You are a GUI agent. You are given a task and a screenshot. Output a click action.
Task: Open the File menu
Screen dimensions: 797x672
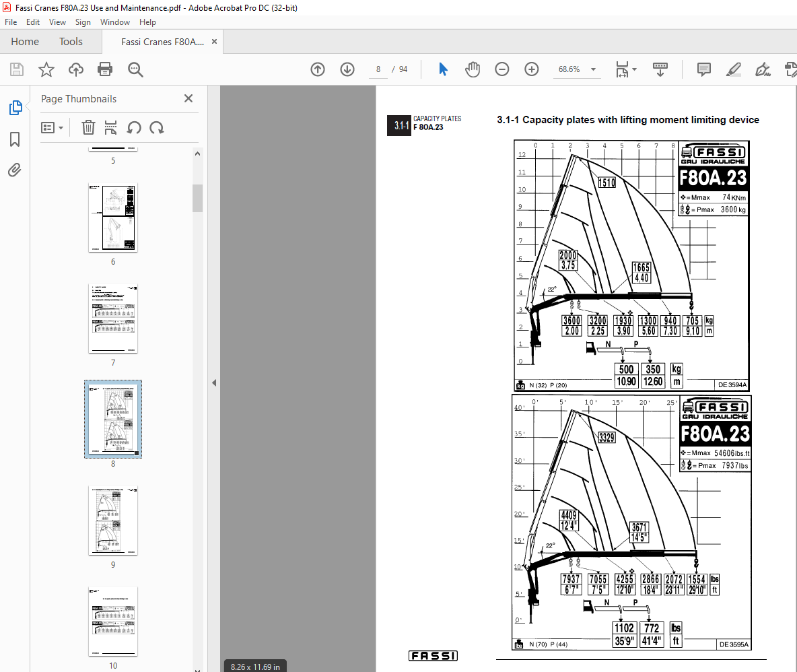(11, 22)
